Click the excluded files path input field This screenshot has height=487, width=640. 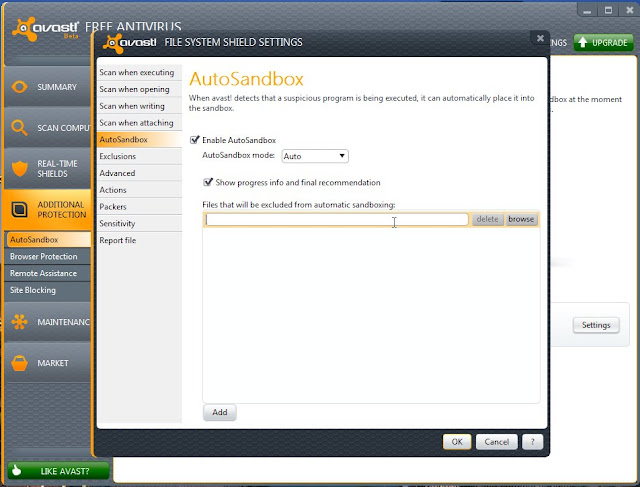pyautogui.click(x=337, y=220)
